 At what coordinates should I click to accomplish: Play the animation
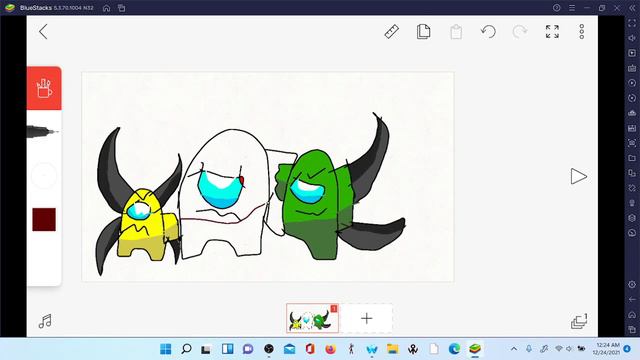pyautogui.click(x=578, y=176)
